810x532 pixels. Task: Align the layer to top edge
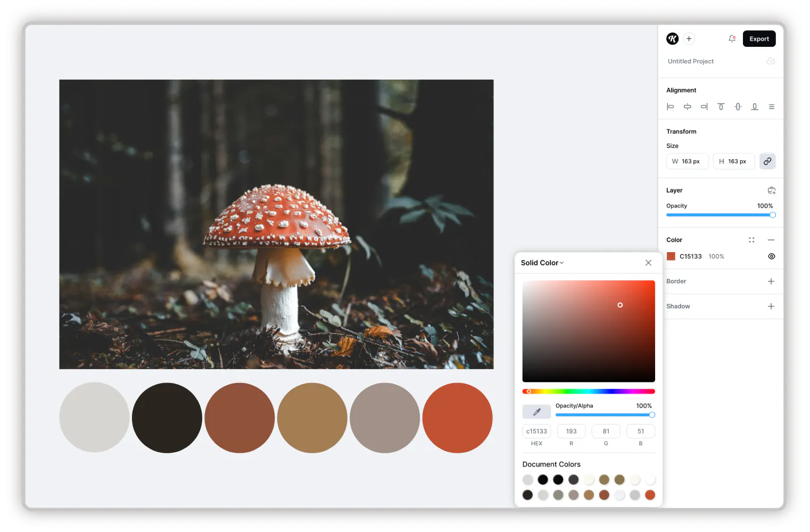pyautogui.click(x=721, y=106)
